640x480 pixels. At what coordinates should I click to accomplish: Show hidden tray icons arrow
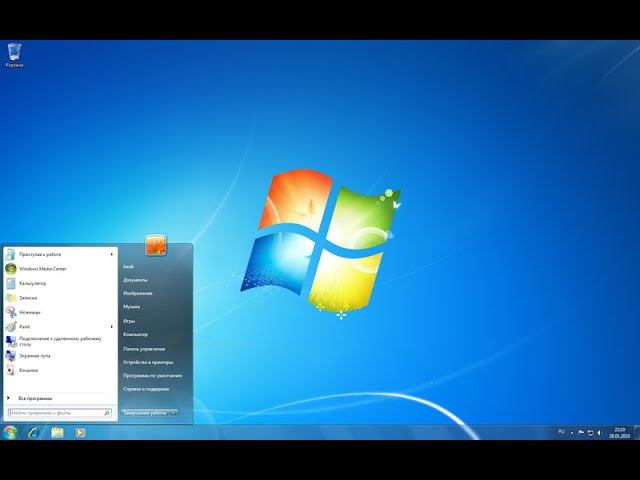572,433
